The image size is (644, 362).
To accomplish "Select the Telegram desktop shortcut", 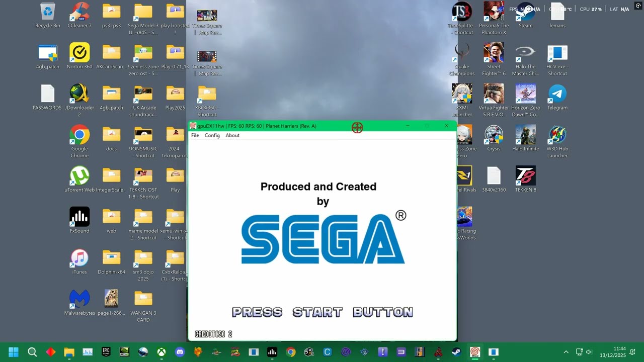I will click(x=557, y=98).
